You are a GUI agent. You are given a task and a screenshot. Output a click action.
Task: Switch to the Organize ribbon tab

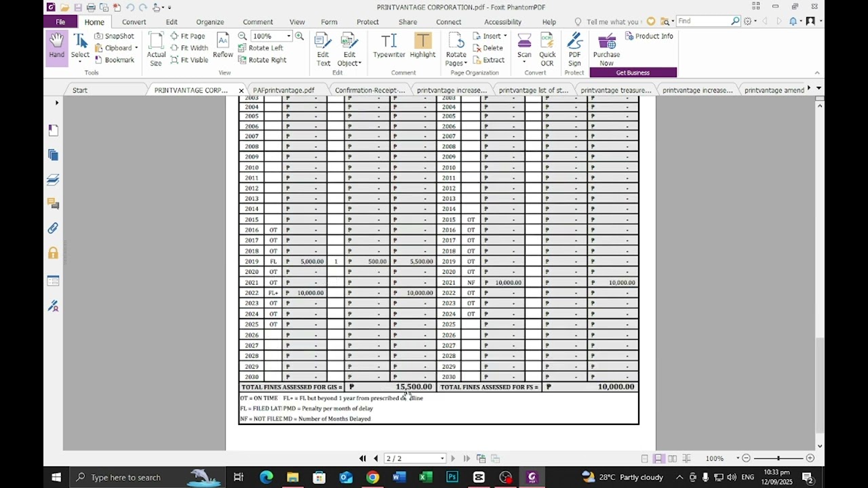(x=210, y=22)
